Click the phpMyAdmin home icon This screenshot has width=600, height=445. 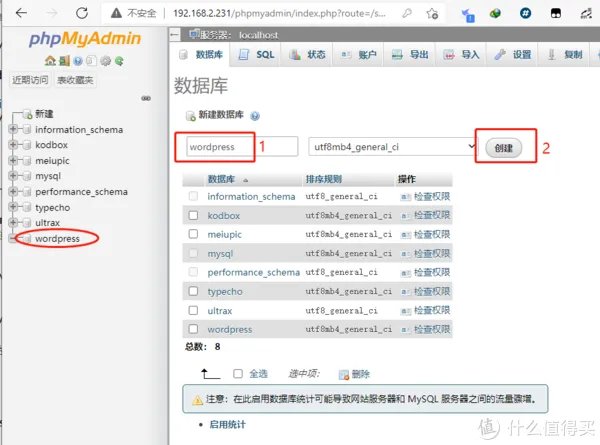[x=50, y=60]
